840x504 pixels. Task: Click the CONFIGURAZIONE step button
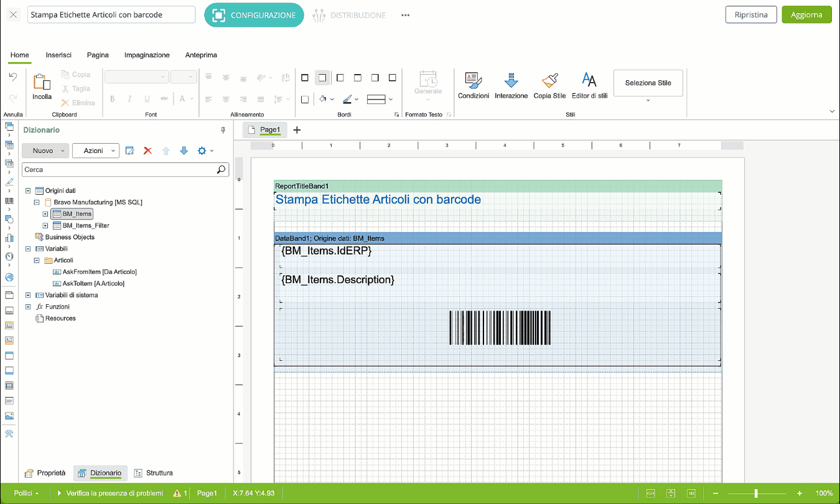pos(254,15)
